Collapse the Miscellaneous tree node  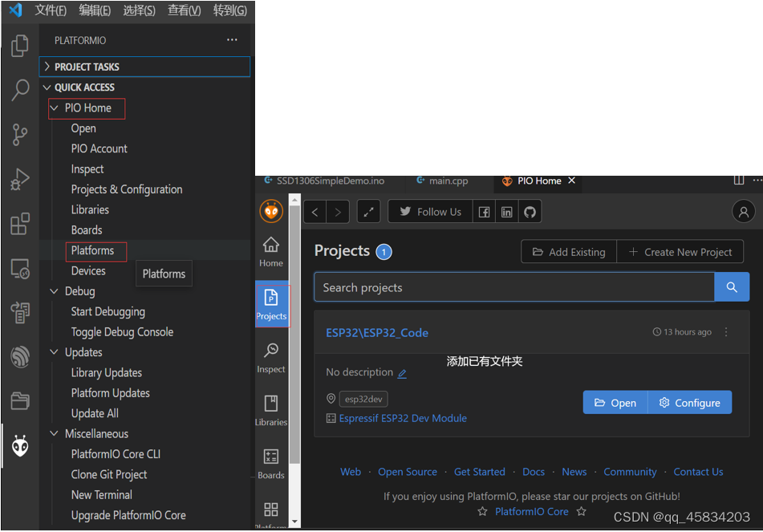[54, 433]
